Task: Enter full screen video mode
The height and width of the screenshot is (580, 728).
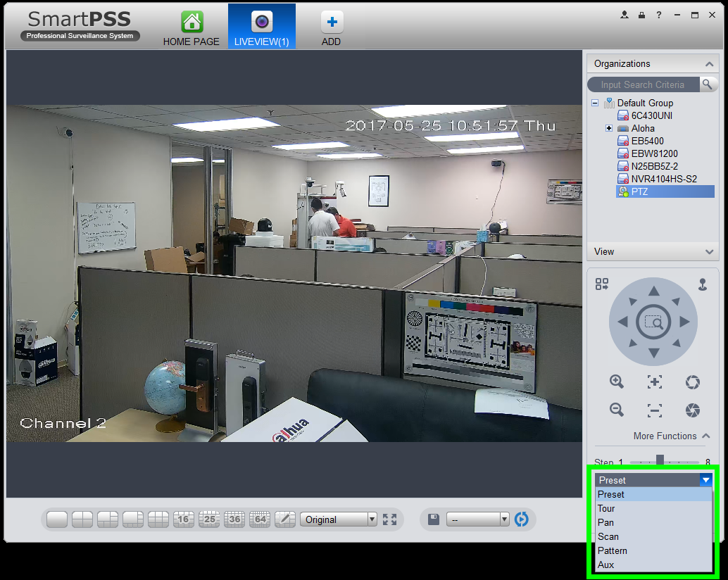Action: click(x=390, y=519)
